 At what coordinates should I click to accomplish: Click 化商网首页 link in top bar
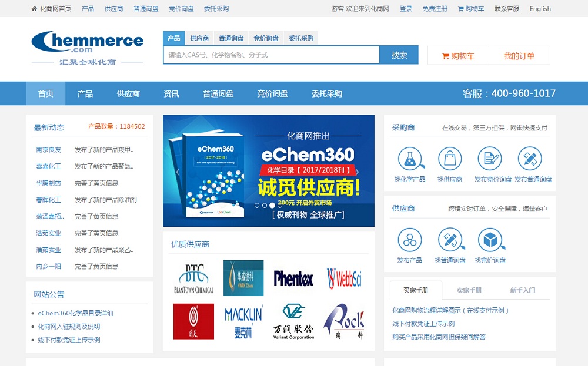[x=55, y=9]
